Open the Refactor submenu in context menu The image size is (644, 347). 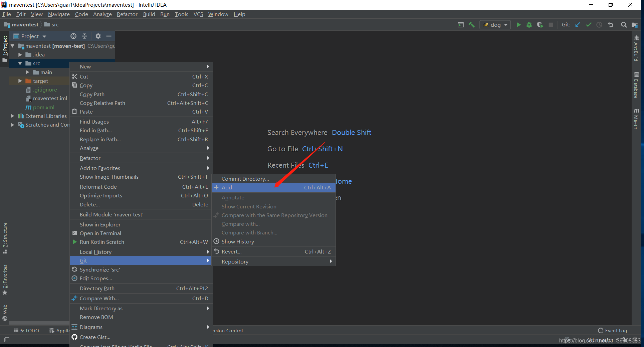(141, 158)
